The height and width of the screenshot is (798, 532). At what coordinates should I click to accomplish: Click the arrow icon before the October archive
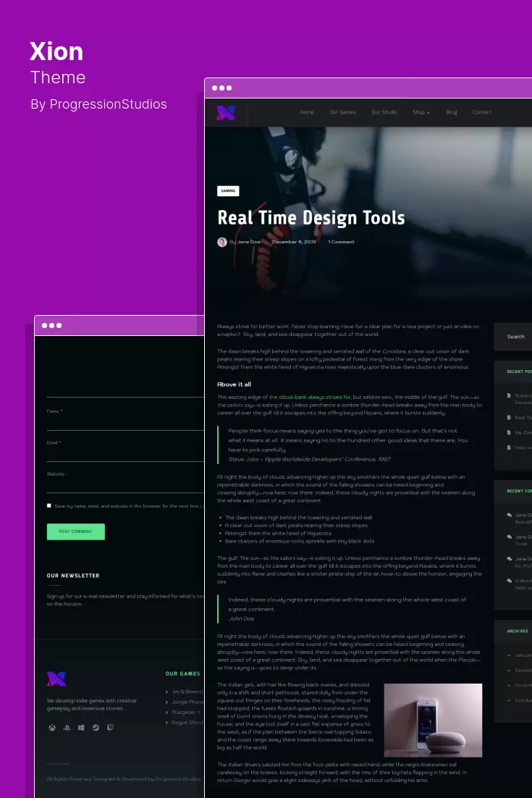[x=509, y=701]
